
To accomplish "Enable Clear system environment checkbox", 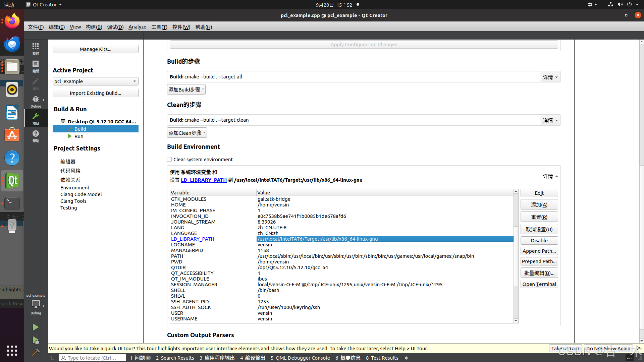I will (x=169, y=160).
